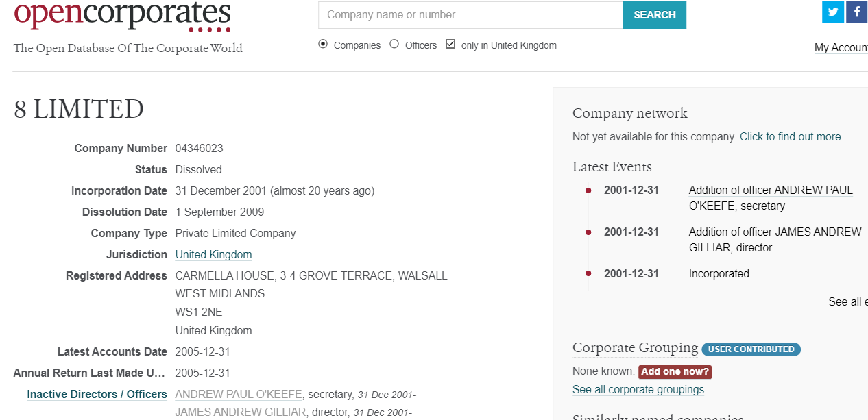
Task: Click the Private Limited Company type value
Action: click(236, 234)
